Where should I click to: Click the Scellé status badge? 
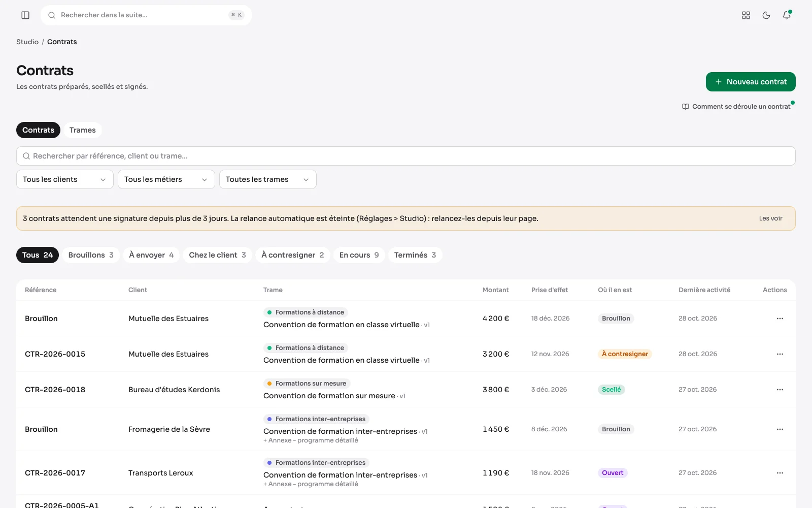point(611,390)
